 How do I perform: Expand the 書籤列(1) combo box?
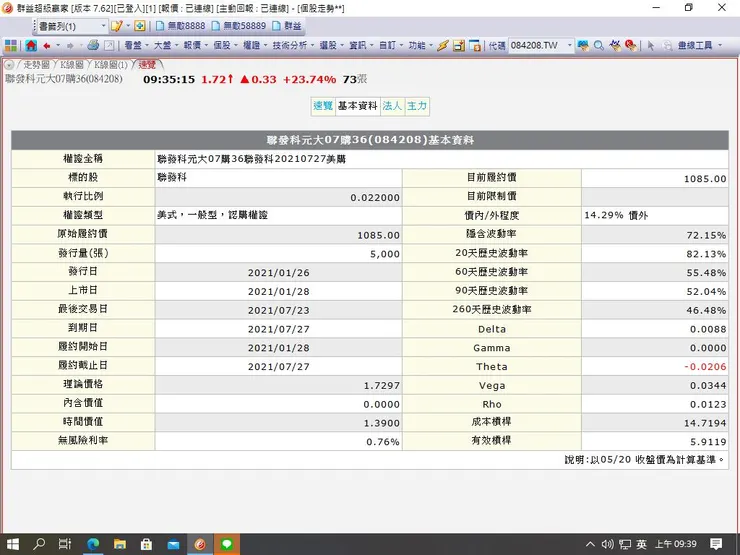point(103,25)
